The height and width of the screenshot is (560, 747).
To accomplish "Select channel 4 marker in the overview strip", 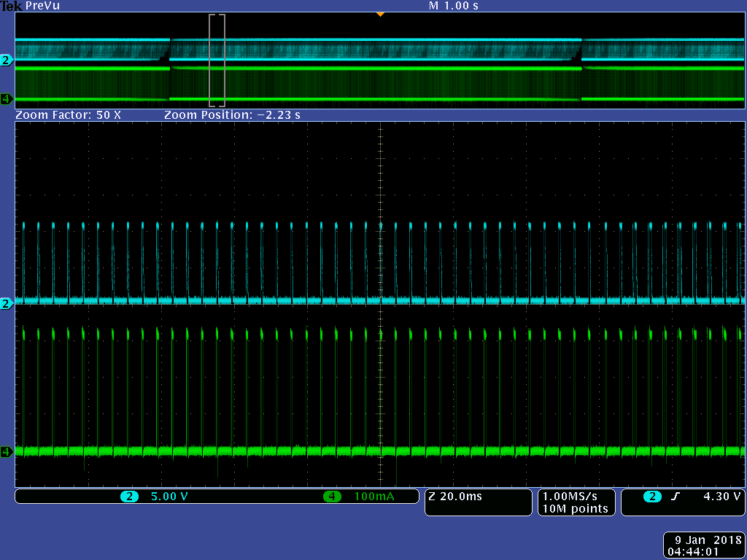I will coord(7,99).
